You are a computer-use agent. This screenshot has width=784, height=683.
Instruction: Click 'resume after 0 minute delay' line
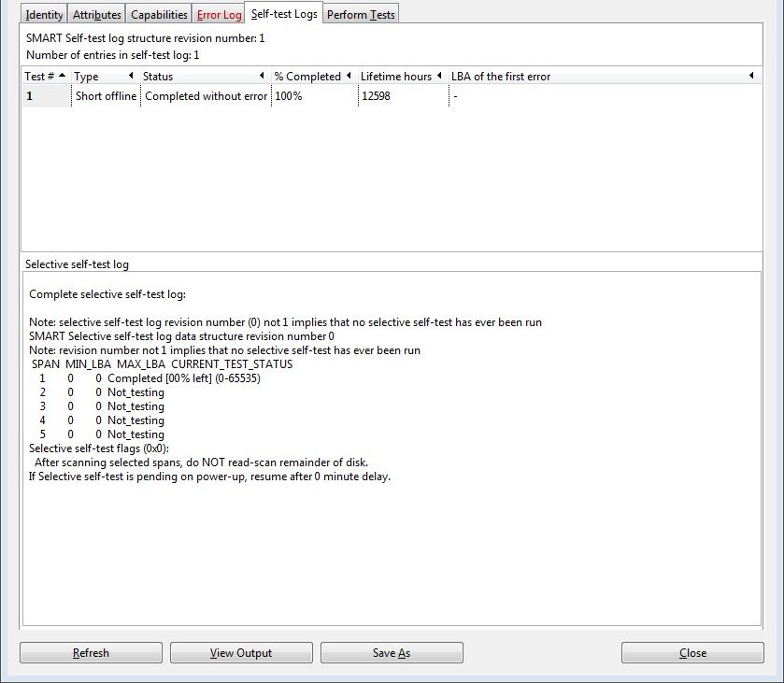coord(209,476)
